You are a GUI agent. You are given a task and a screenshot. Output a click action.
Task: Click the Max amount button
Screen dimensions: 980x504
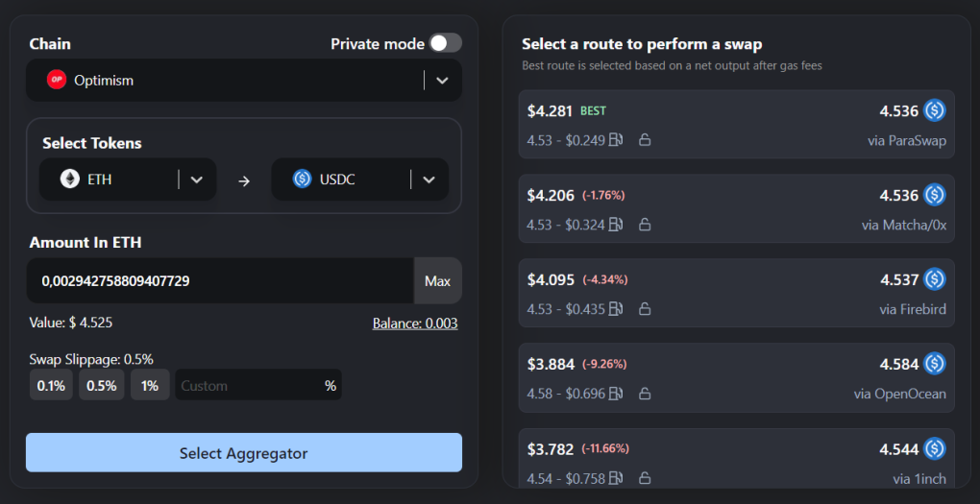[x=437, y=281]
